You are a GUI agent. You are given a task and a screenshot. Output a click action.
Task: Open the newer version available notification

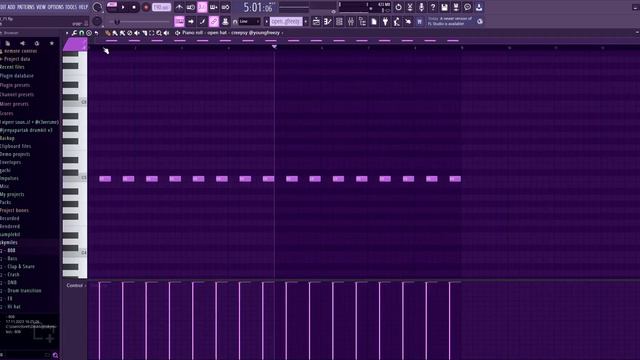(x=450, y=21)
